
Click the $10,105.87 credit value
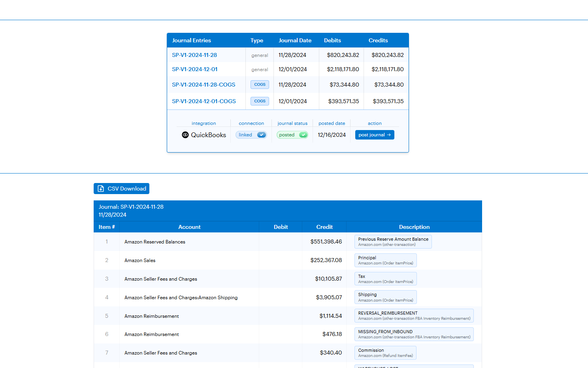[x=328, y=279]
